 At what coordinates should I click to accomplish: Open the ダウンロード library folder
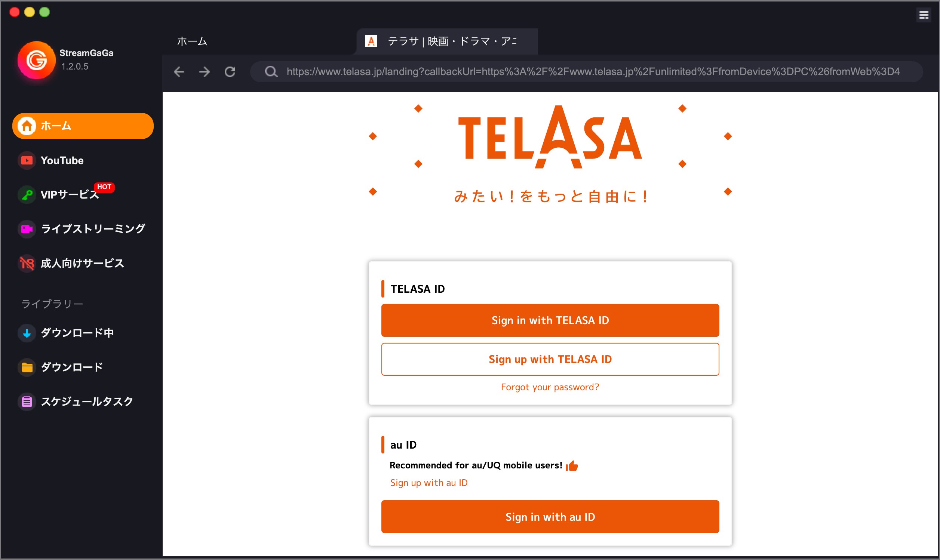click(71, 366)
